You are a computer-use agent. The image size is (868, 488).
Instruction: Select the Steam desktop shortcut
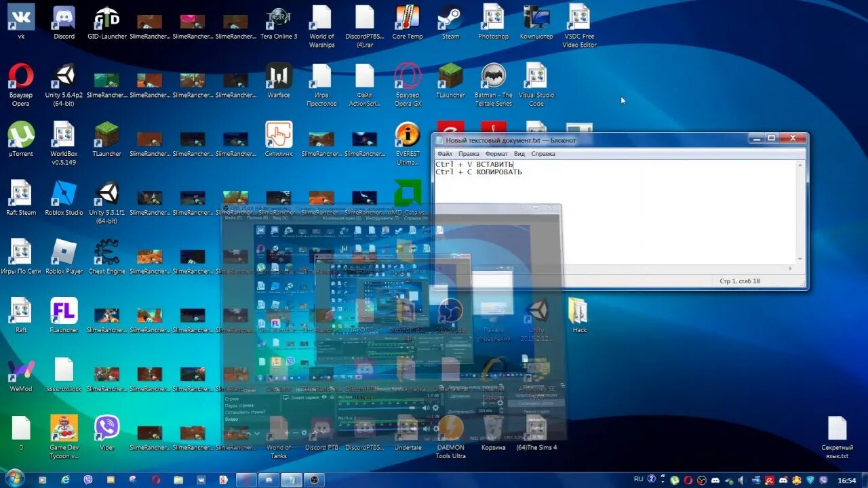(x=450, y=22)
